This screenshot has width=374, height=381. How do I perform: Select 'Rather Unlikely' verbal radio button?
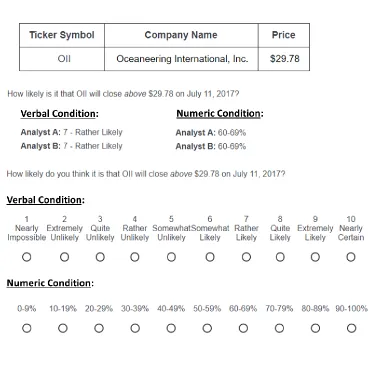135,257
